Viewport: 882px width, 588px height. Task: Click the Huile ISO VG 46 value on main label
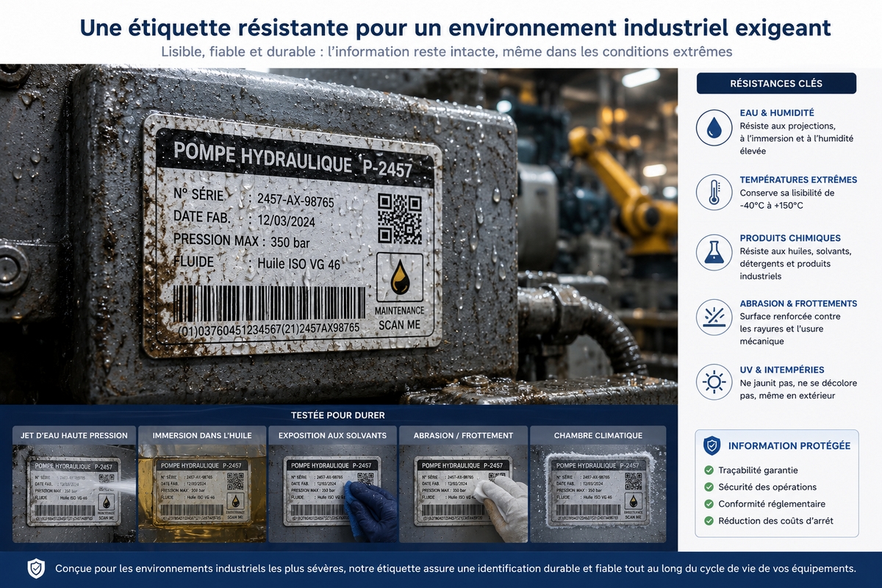tap(298, 263)
